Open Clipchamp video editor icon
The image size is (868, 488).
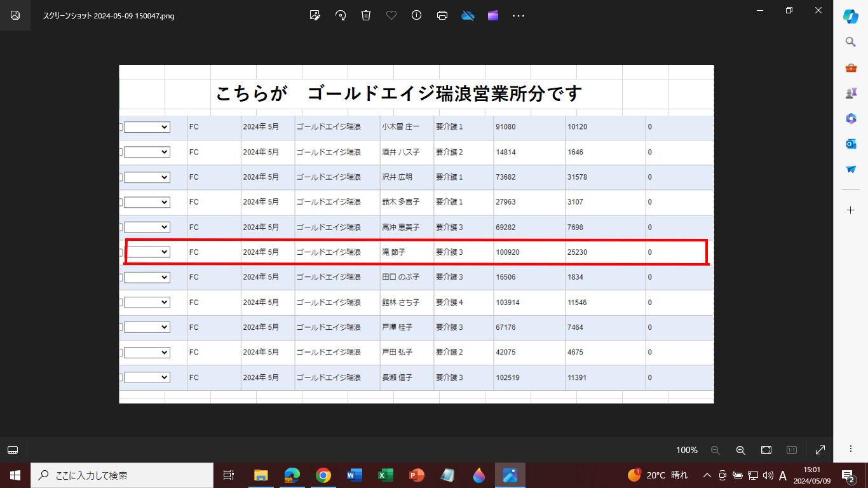coord(493,15)
